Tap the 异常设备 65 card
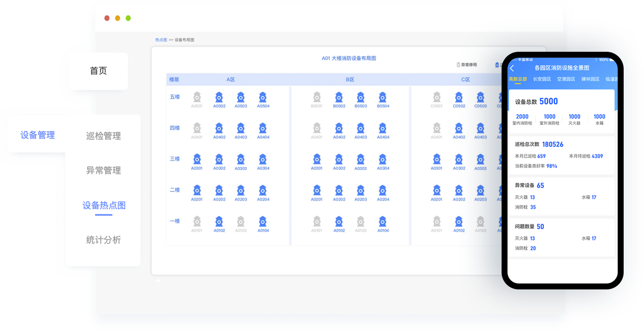 click(x=561, y=196)
